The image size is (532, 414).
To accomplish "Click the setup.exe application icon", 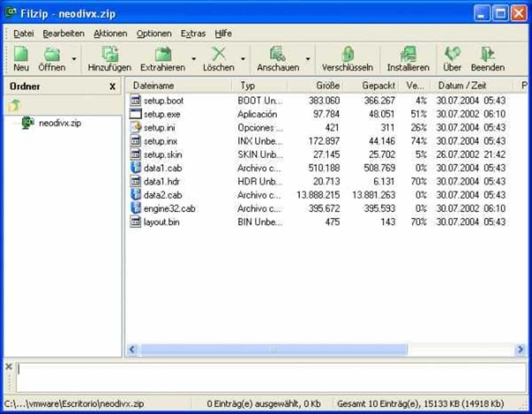I will (x=136, y=114).
